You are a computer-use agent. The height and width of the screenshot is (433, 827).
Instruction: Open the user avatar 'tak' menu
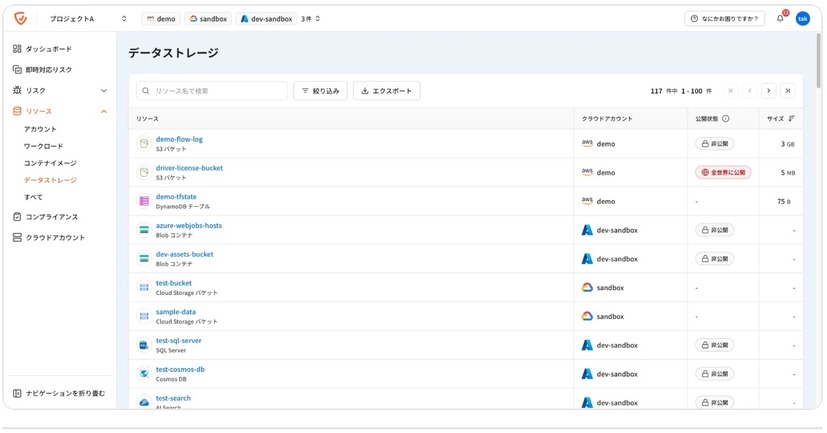point(802,19)
